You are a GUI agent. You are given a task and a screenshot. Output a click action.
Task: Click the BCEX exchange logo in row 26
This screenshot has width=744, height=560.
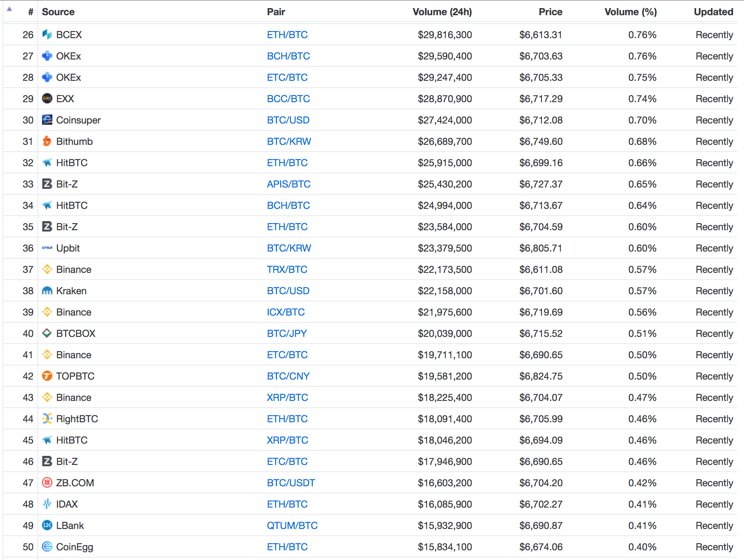[x=47, y=34]
